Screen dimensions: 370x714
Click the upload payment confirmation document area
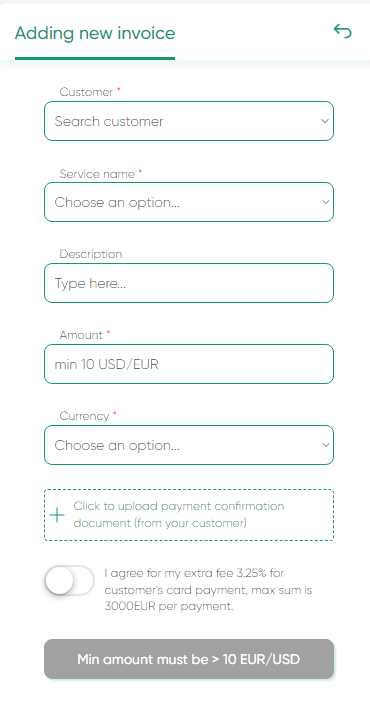pyautogui.click(x=189, y=515)
